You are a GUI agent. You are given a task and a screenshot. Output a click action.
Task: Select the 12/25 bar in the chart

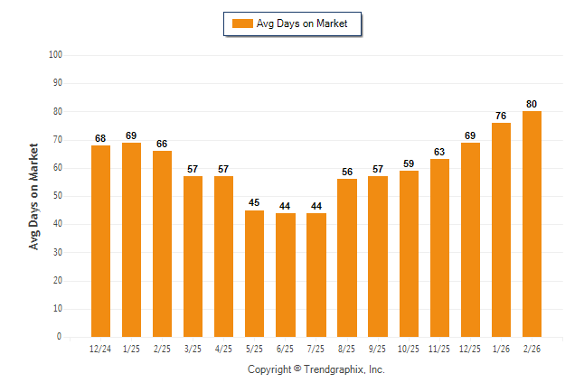[x=470, y=239]
